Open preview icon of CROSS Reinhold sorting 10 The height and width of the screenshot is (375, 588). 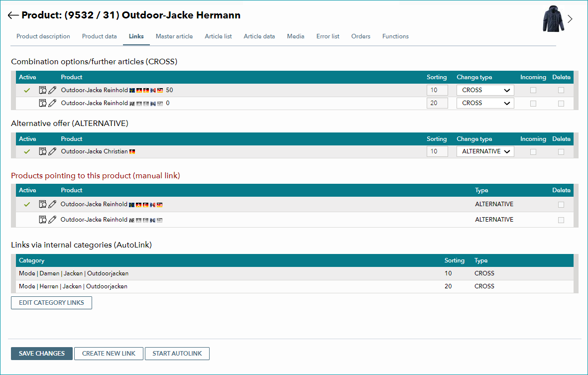pos(43,90)
